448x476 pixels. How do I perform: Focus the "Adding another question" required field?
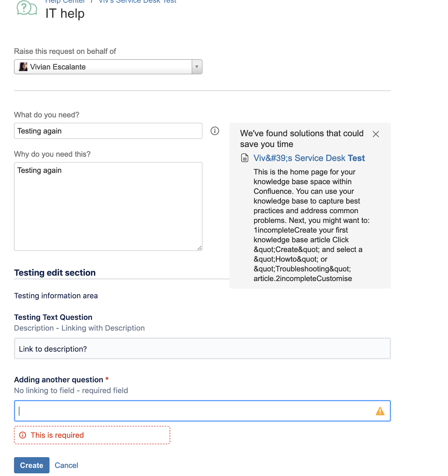coord(193,411)
